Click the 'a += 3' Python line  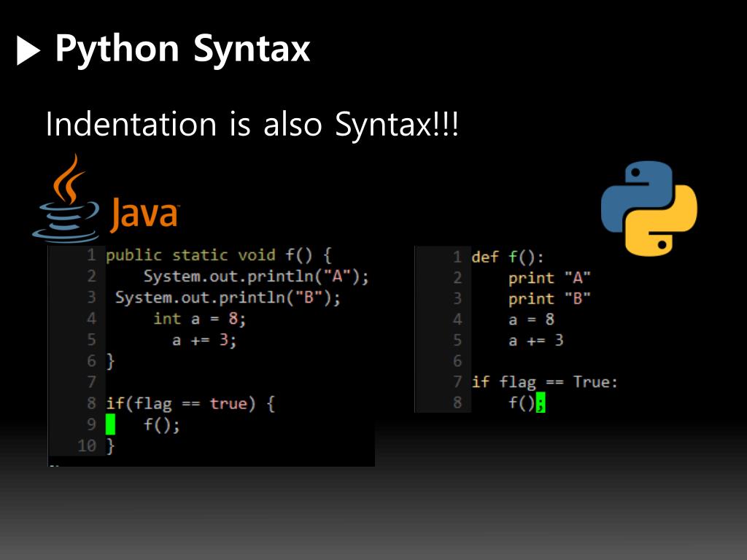click(x=536, y=341)
